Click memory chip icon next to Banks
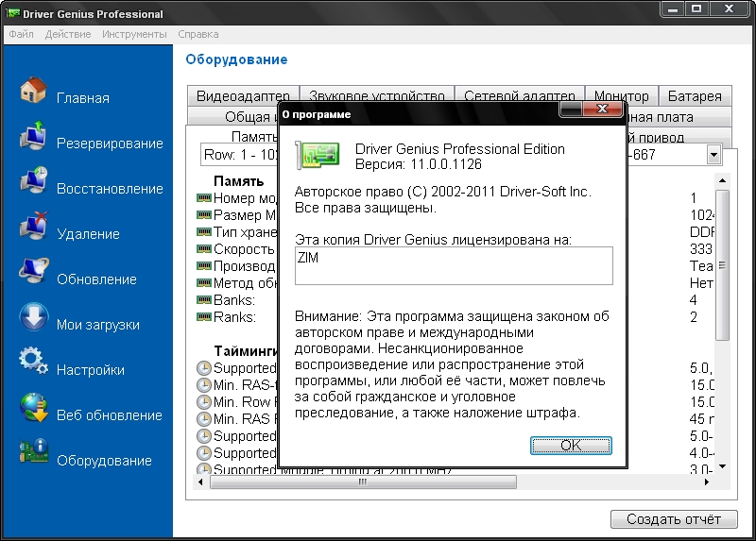Screen dimensions: 756x541 (x=204, y=300)
